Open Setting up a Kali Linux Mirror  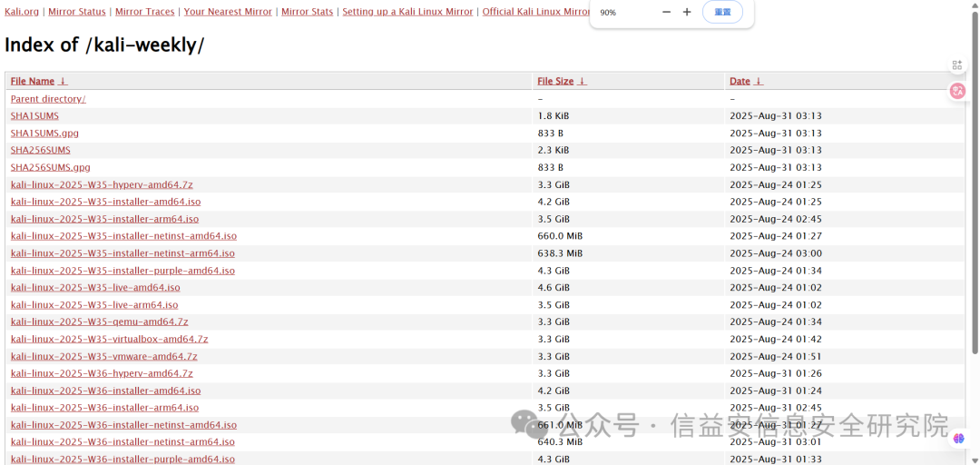(x=407, y=12)
